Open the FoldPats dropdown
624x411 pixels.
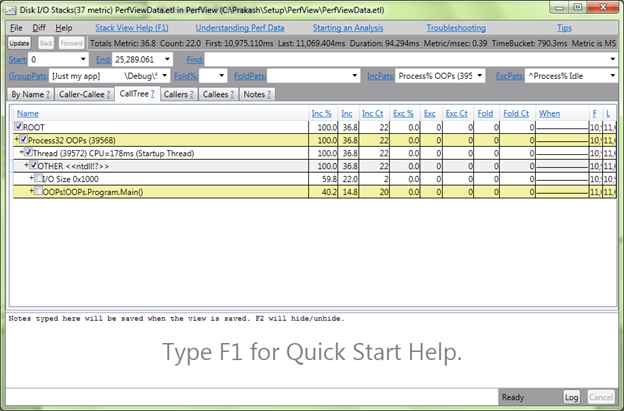355,76
